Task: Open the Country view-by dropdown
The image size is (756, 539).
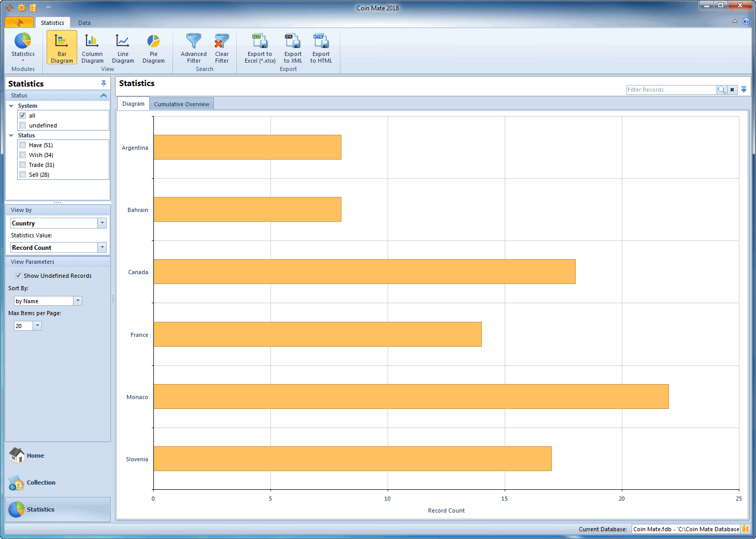Action: [x=102, y=223]
